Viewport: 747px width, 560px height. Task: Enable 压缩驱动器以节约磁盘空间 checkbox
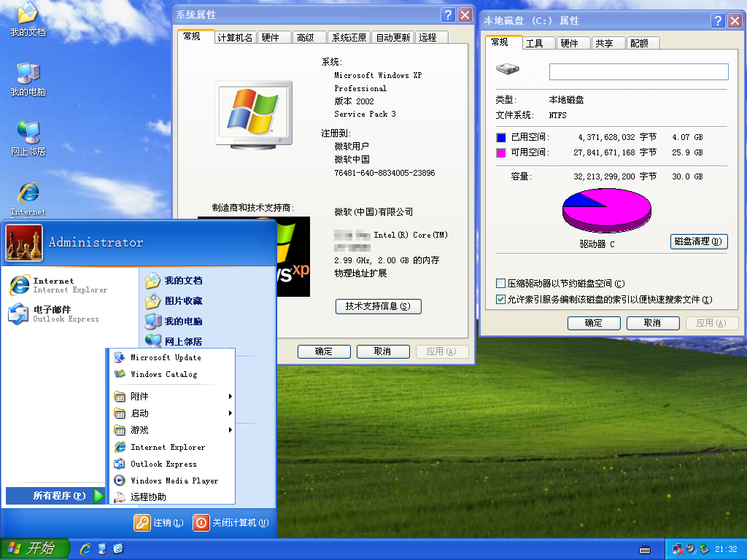click(x=500, y=284)
